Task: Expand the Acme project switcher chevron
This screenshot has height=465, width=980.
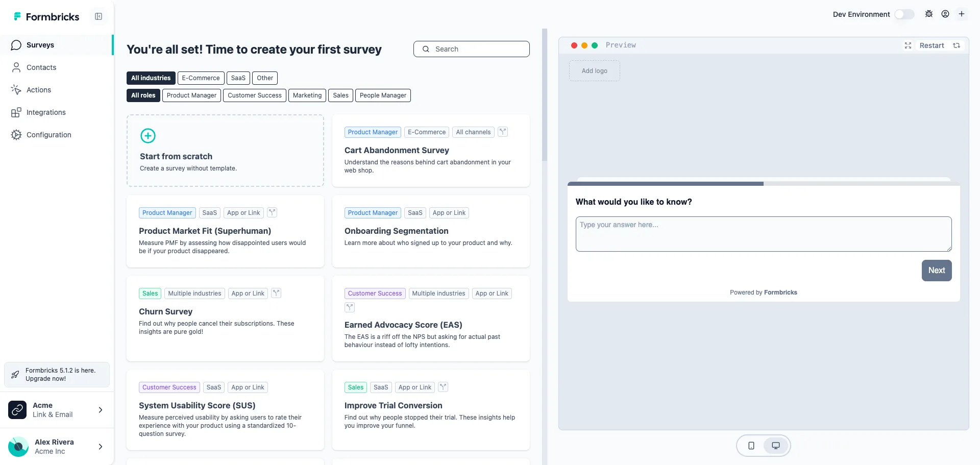Action: coord(101,410)
